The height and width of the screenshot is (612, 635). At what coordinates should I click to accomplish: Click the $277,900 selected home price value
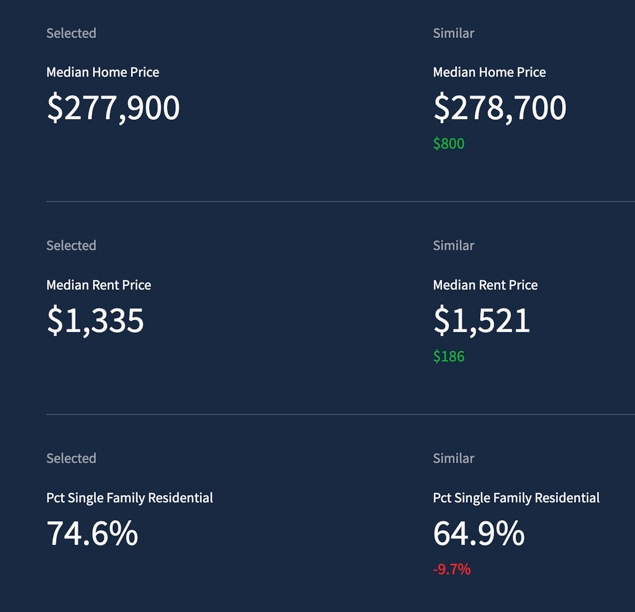coord(113,108)
